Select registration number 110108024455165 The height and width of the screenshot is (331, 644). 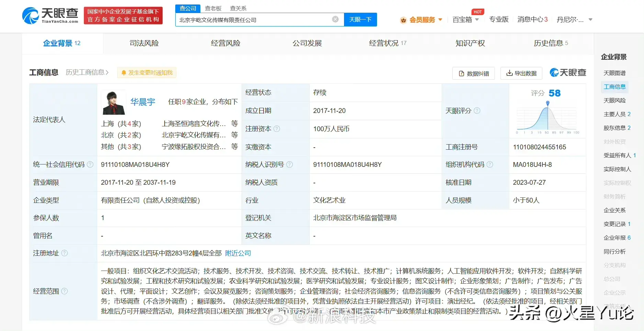tap(540, 147)
